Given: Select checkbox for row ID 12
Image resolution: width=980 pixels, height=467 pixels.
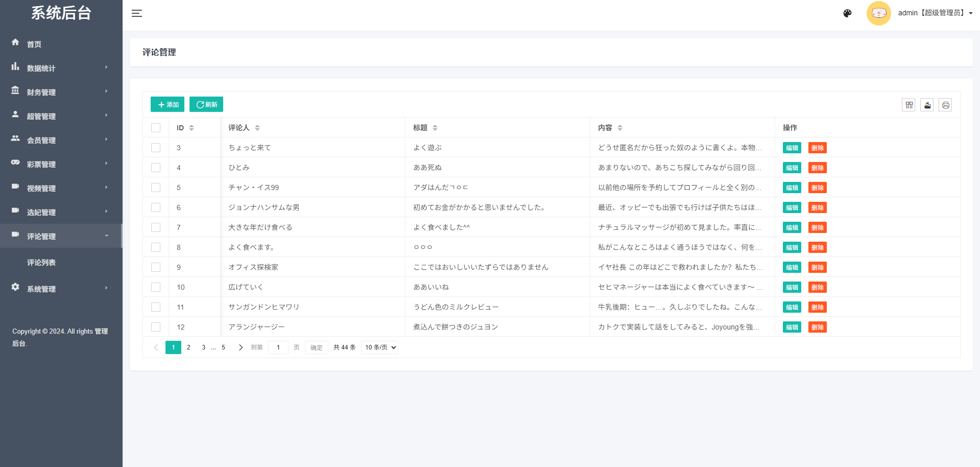Looking at the screenshot, I should click(156, 327).
